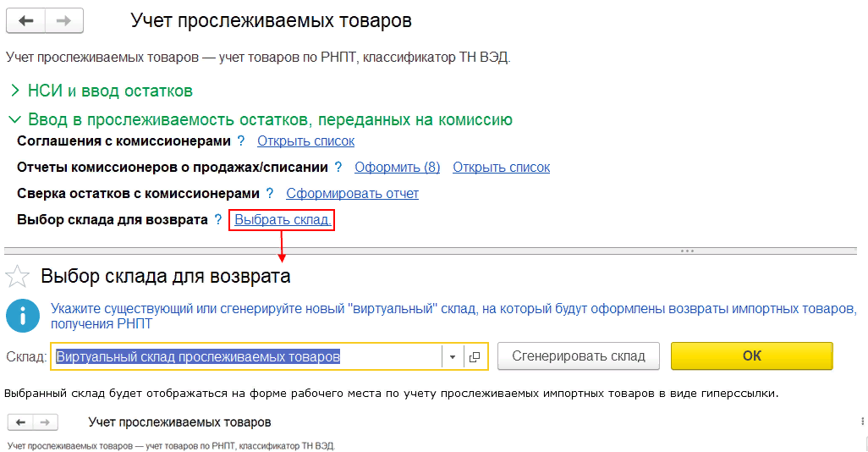Collapse 'Ввод в прослеживаемость остатков' section
Image resolution: width=868 pixels, height=452 pixels.
[x=15, y=120]
